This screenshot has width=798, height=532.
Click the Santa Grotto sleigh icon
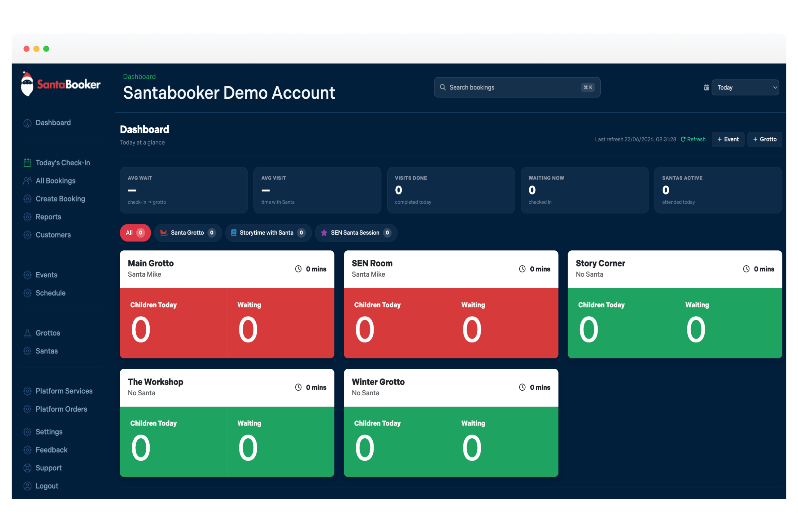point(164,233)
